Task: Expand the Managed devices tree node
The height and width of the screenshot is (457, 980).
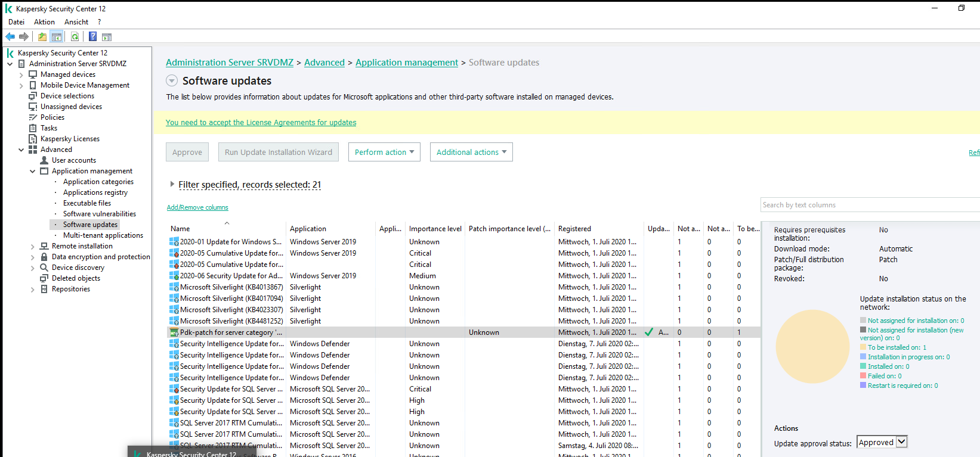Action: [21, 75]
